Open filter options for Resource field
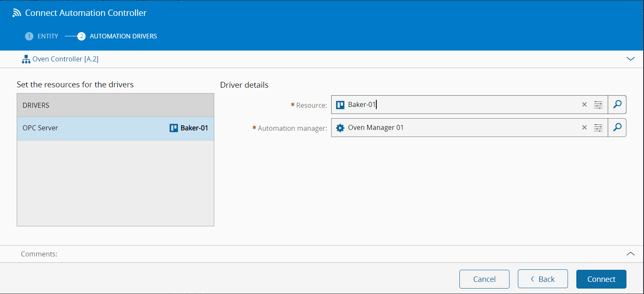This screenshot has width=644, height=294. (598, 105)
